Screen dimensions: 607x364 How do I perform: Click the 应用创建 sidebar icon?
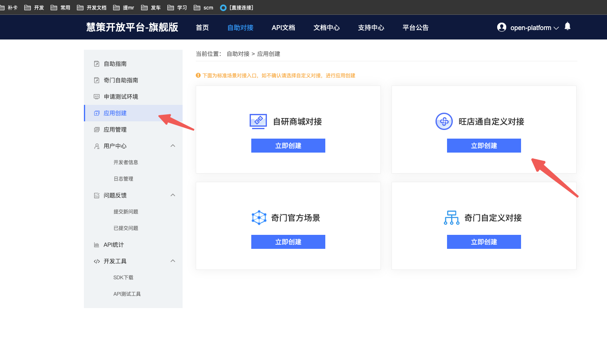(97, 113)
